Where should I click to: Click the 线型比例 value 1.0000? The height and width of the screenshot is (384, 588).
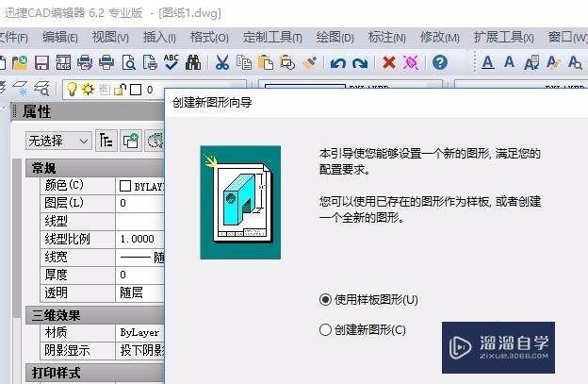[140, 239]
